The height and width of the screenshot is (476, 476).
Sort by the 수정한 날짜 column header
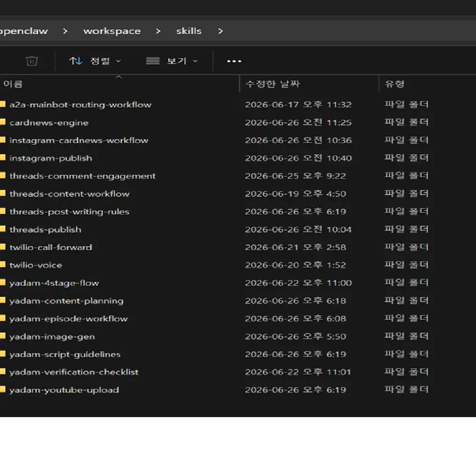pos(272,84)
